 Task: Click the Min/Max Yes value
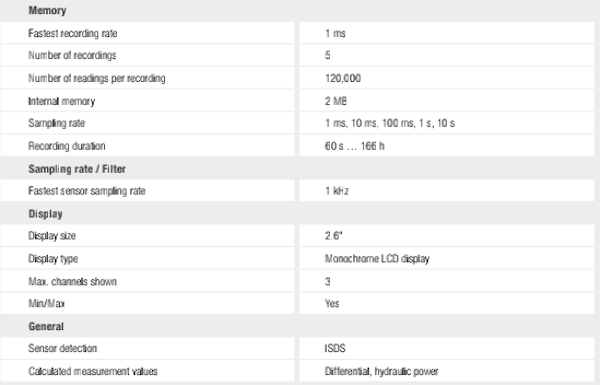332,303
